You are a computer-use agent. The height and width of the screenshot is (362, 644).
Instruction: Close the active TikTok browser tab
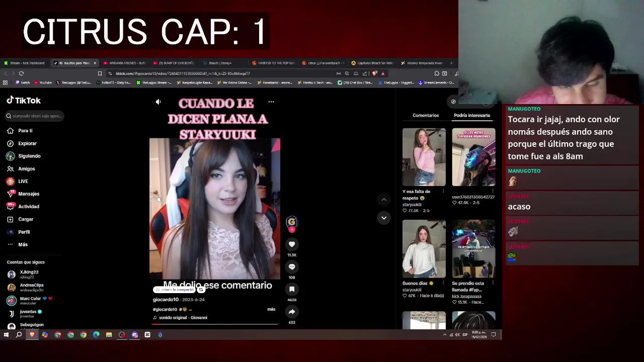coord(95,63)
